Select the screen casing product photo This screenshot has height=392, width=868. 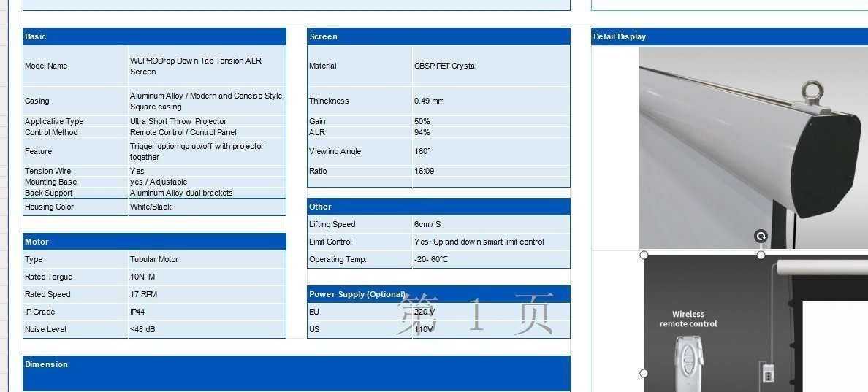pos(753,146)
